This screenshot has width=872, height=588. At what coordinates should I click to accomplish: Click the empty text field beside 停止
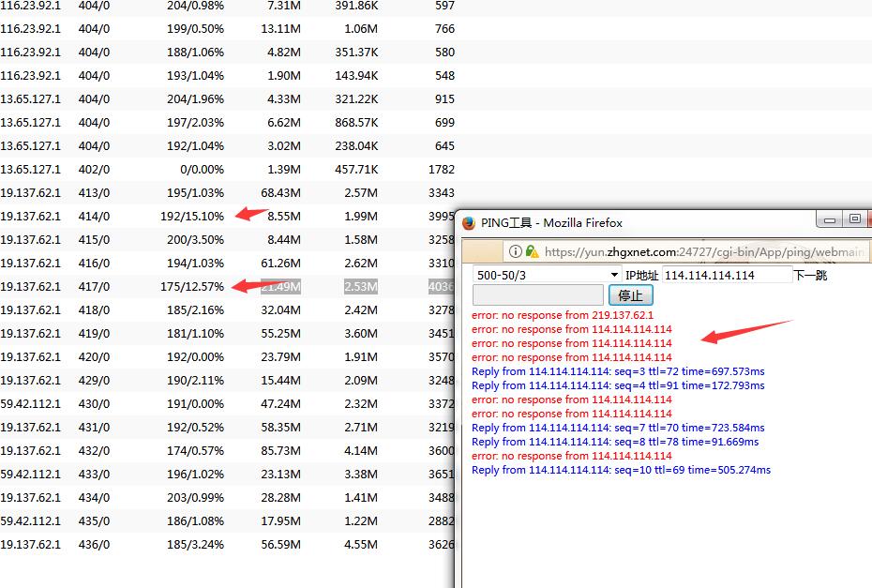(537, 295)
